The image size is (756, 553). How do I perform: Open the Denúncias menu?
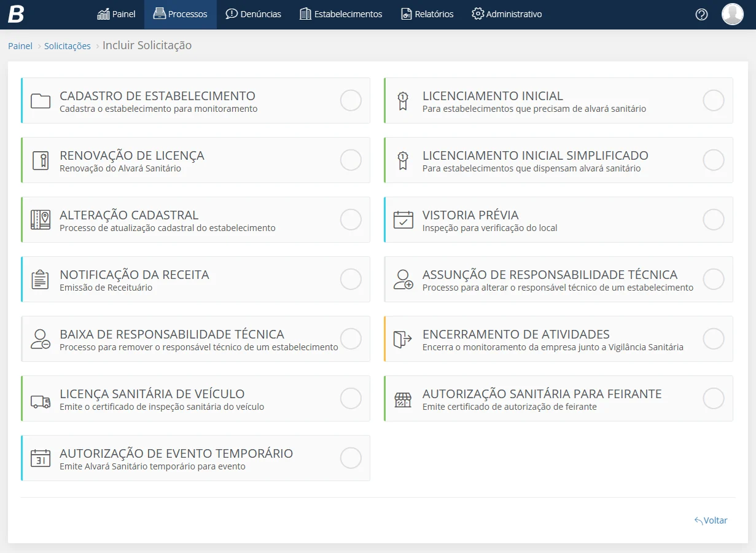click(254, 14)
